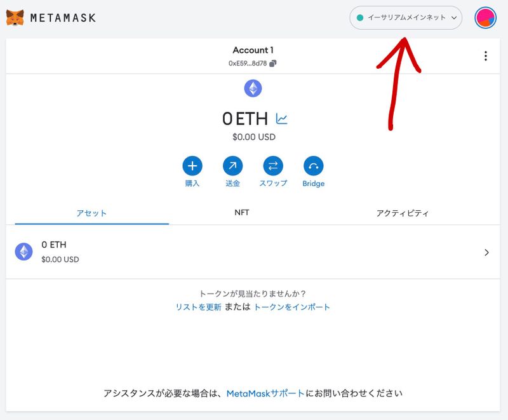This screenshot has width=508, height=420.
Task: Click the Account 1 name
Action: tap(253, 50)
